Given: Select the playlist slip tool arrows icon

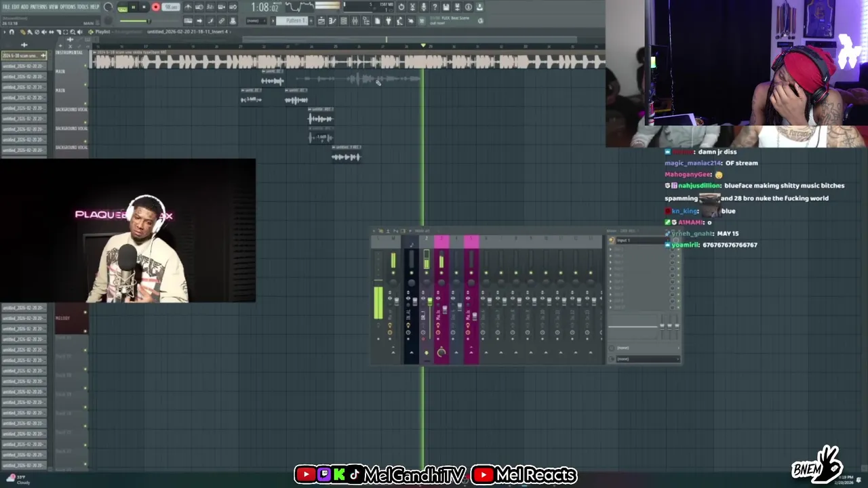Looking at the screenshot, I should click(52, 32).
